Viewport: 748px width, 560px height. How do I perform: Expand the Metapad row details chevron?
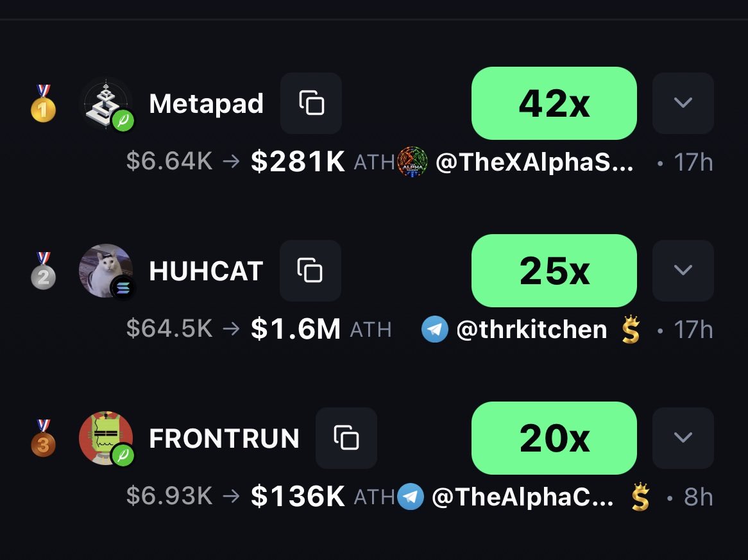[x=683, y=103]
